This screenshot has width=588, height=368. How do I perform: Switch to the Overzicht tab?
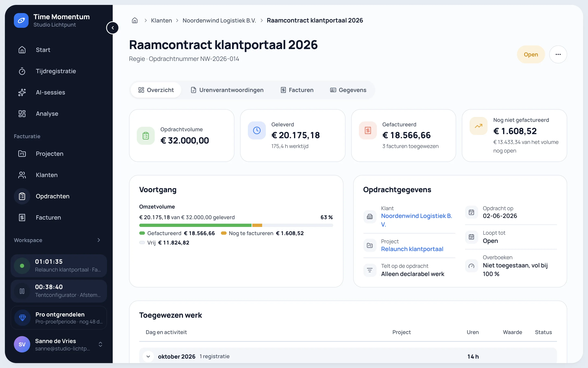[156, 90]
